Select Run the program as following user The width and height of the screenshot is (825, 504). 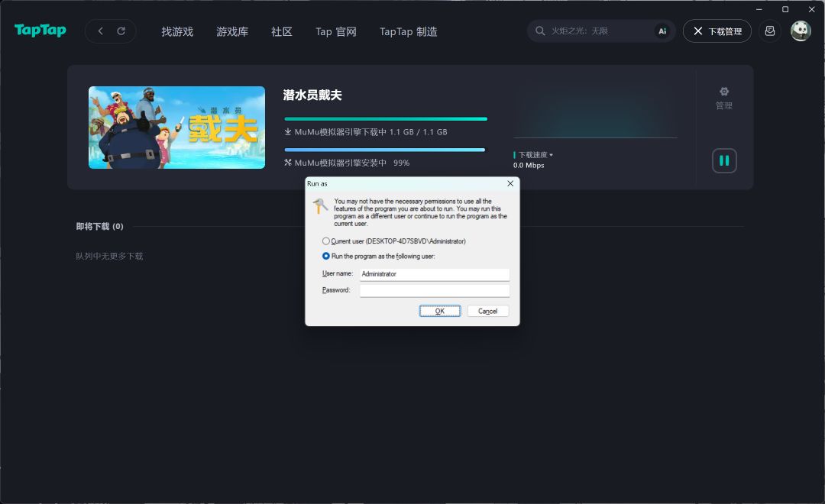pos(326,257)
